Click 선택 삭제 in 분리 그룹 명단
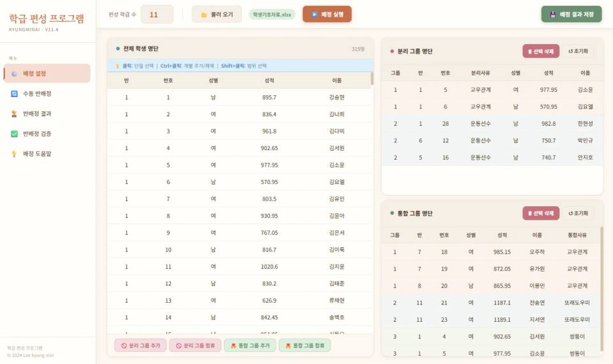Image resolution: width=613 pixels, height=364 pixels. 541,51
